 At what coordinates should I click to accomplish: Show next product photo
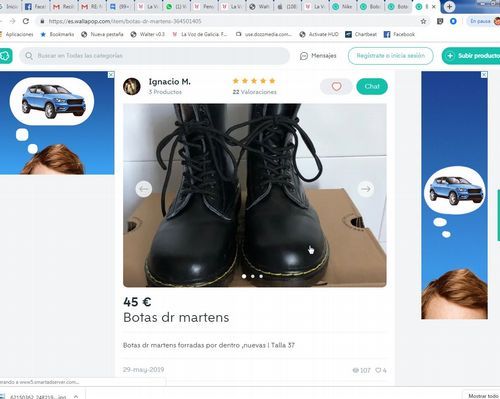(366, 189)
